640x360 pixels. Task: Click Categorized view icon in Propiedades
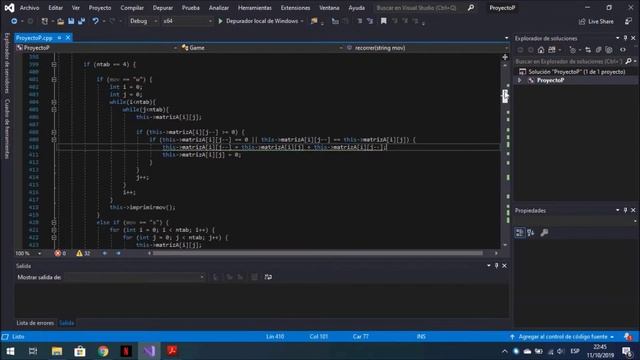click(x=520, y=233)
